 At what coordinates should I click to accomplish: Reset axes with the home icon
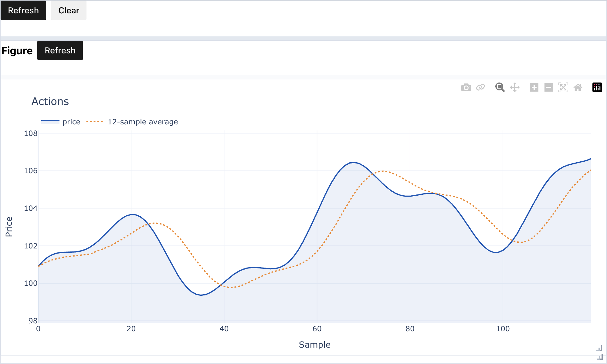click(578, 88)
